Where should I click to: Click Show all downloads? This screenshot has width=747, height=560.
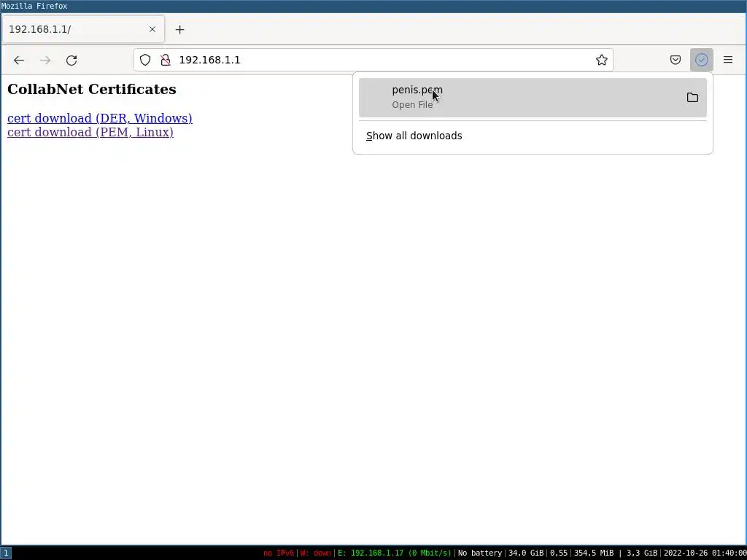[414, 136]
